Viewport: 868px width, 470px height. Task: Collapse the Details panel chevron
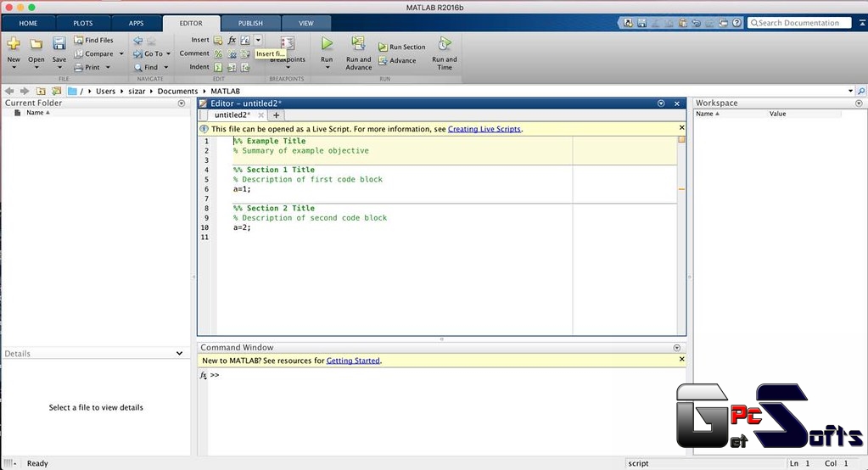click(179, 353)
